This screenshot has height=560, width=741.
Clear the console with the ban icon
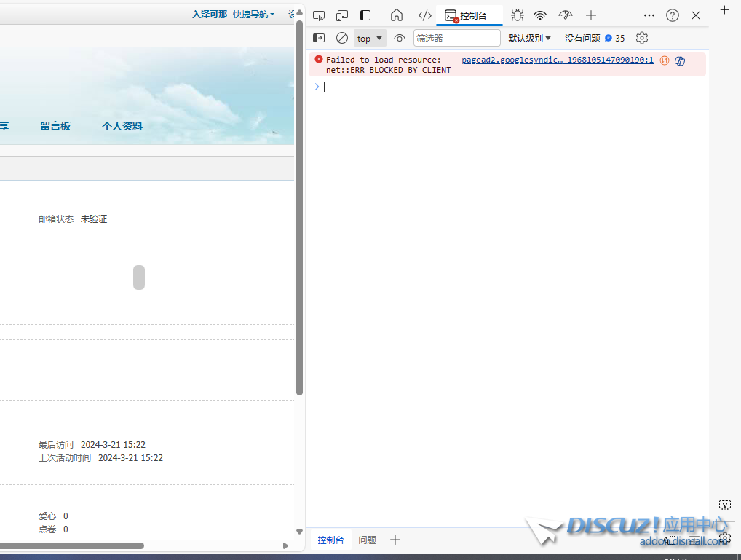click(x=342, y=38)
